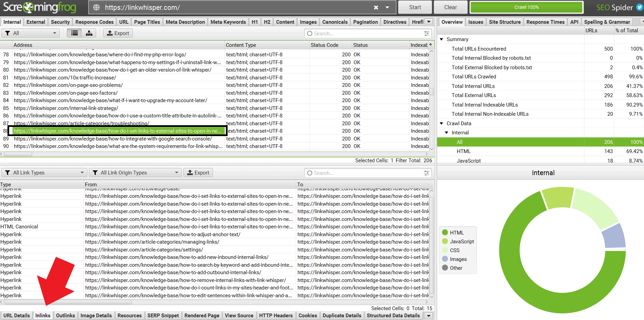644x320 pixels.
Task: Open the All filter dropdown
Action: click(x=31, y=33)
